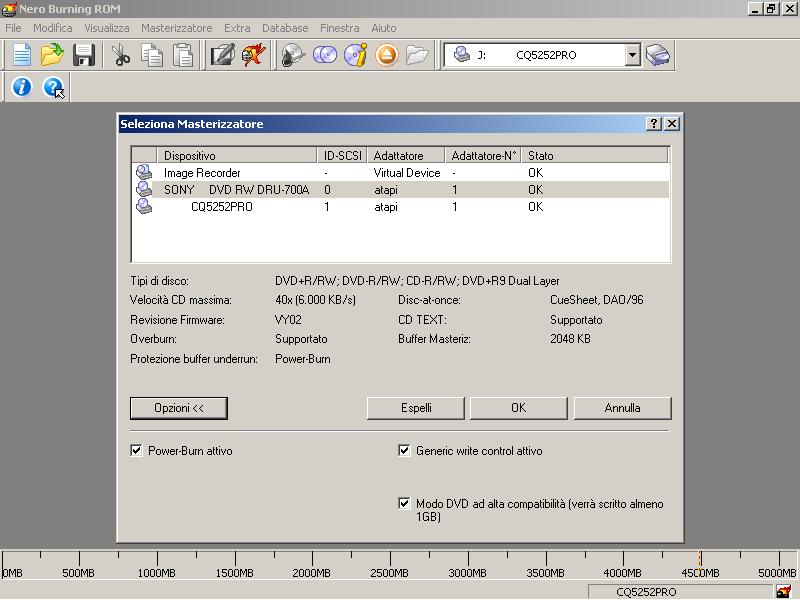The image size is (800, 600).
Task: Click the Image Recorder device icon
Action: point(144,172)
